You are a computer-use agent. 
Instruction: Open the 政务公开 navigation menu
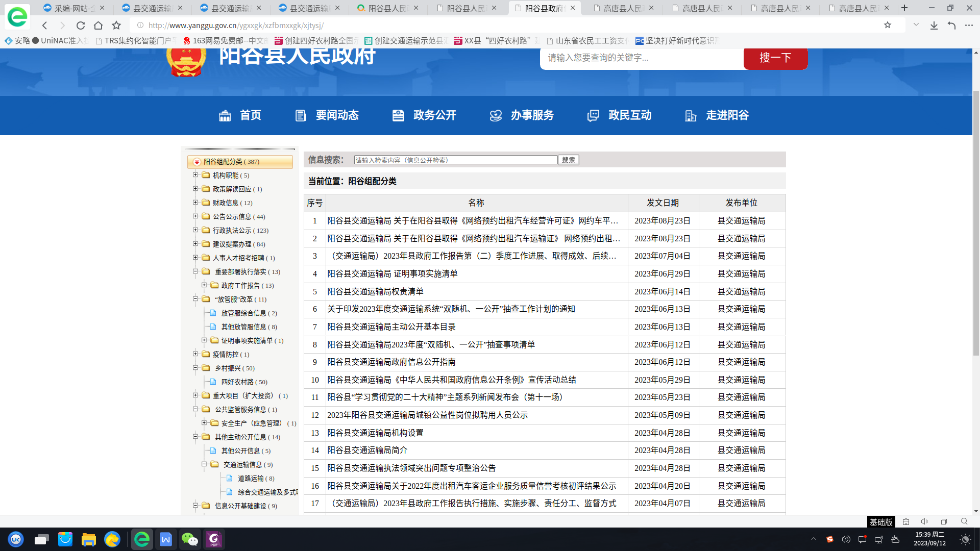tap(424, 115)
